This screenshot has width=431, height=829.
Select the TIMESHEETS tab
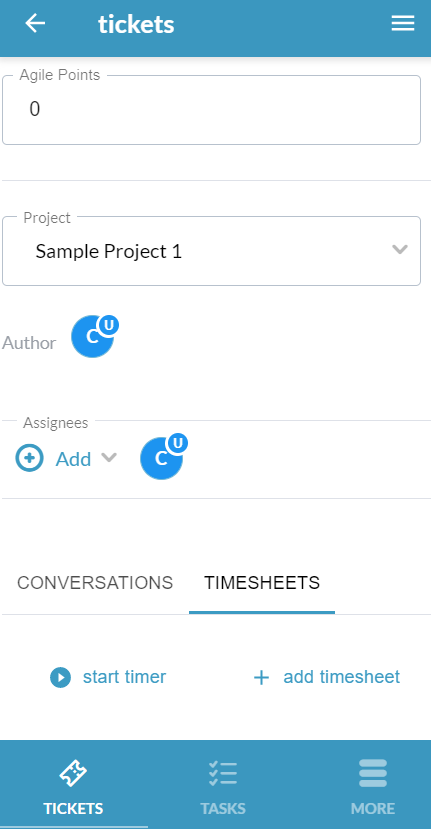[x=262, y=583]
